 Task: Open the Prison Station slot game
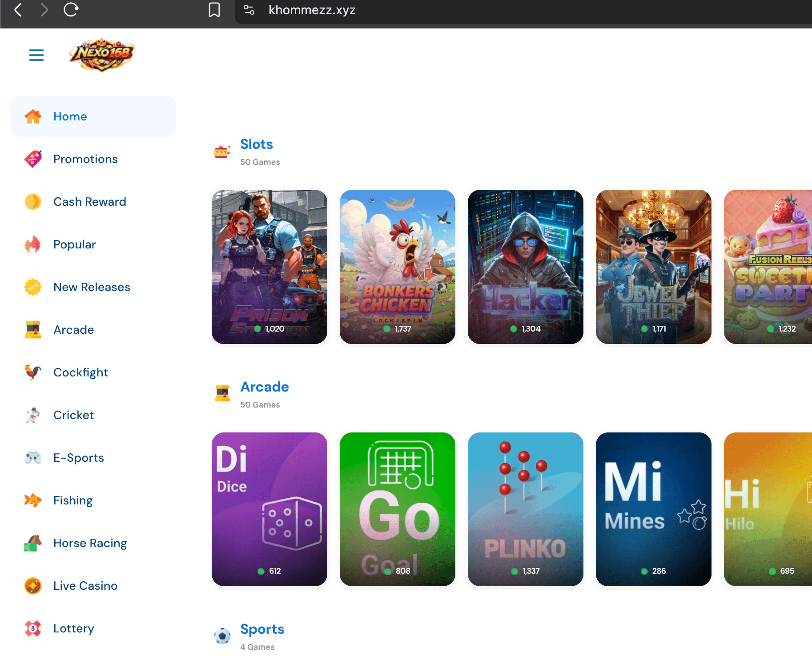(x=269, y=267)
